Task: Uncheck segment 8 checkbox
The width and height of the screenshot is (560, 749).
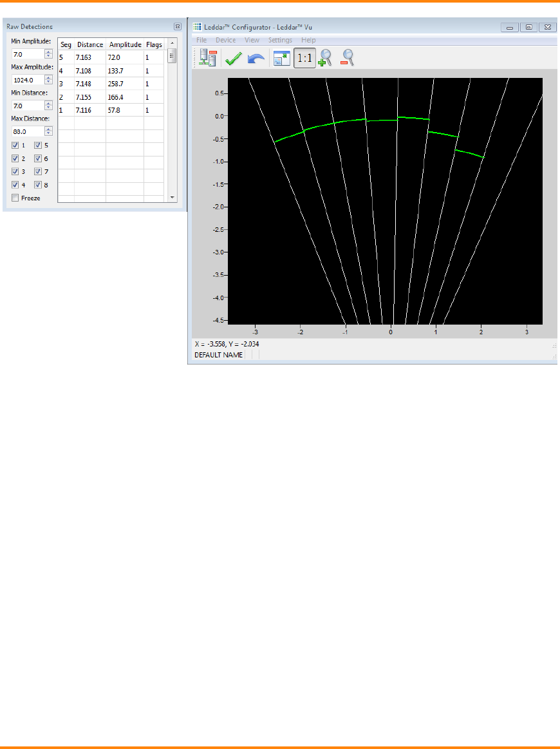Action: pyautogui.click(x=38, y=185)
